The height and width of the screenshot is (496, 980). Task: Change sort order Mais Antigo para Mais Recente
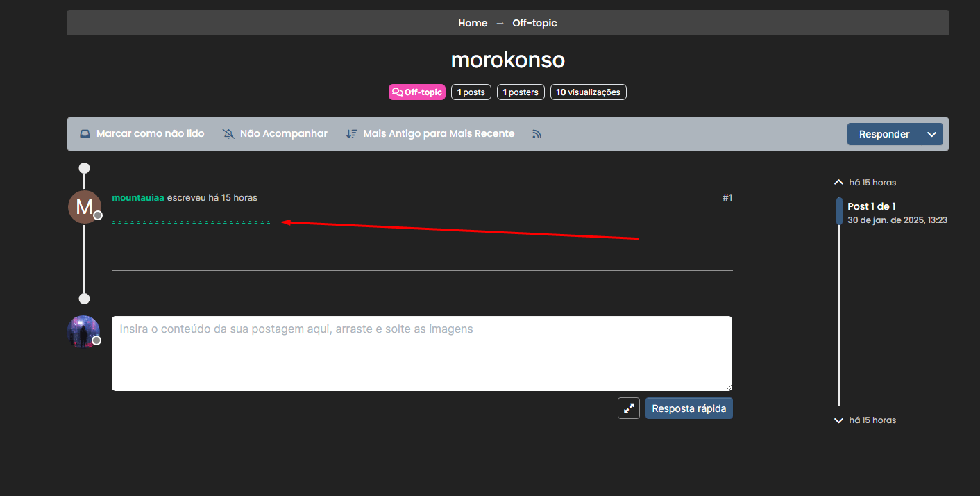click(430, 133)
